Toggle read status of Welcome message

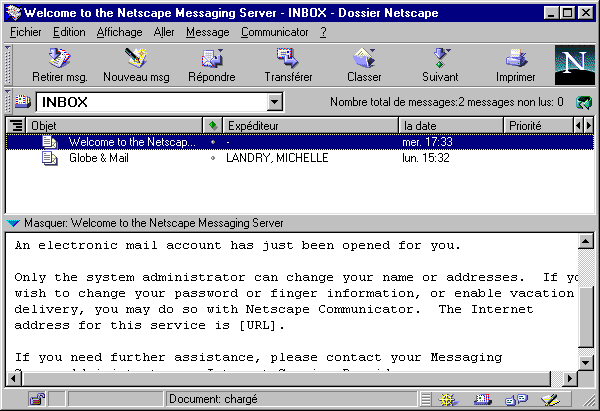click(213, 142)
